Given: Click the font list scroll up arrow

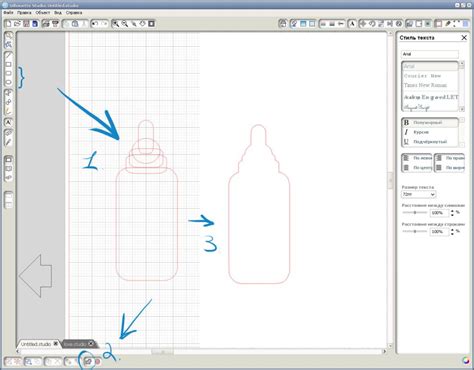Looking at the screenshot, I should (462, 63).
